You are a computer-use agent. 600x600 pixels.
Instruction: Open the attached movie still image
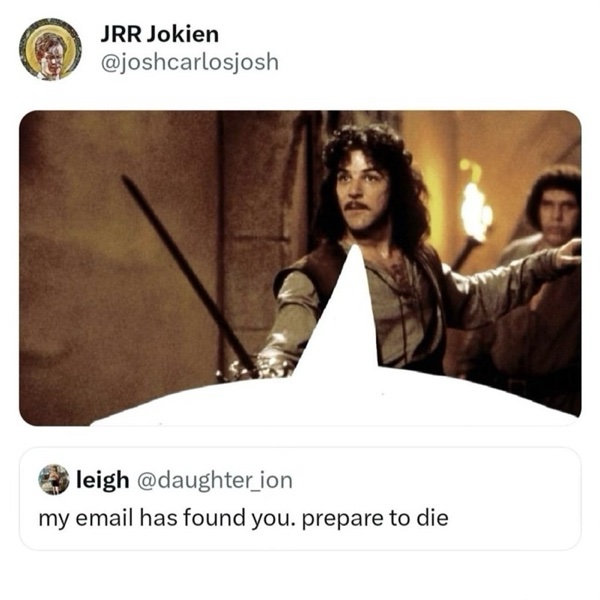click(x=300, y=268)
